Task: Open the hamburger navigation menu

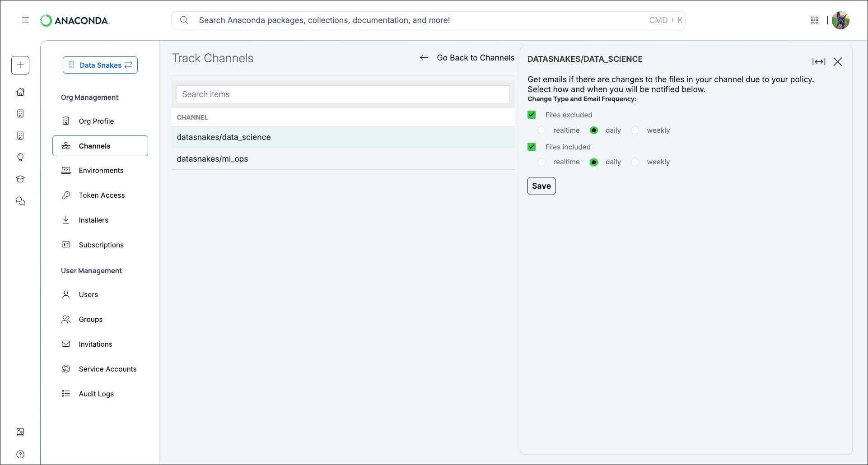Action: tap(25, 20)
